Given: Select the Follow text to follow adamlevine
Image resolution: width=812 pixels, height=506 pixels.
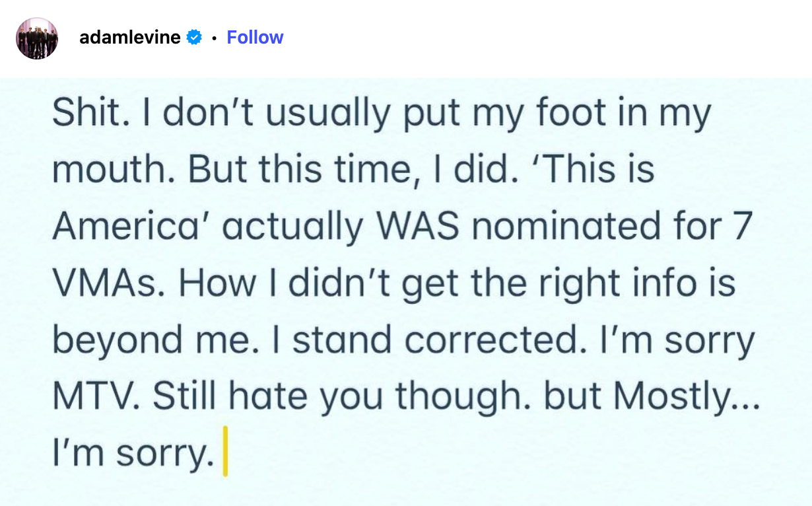Looking at the screenshot, I should point(255,38).
